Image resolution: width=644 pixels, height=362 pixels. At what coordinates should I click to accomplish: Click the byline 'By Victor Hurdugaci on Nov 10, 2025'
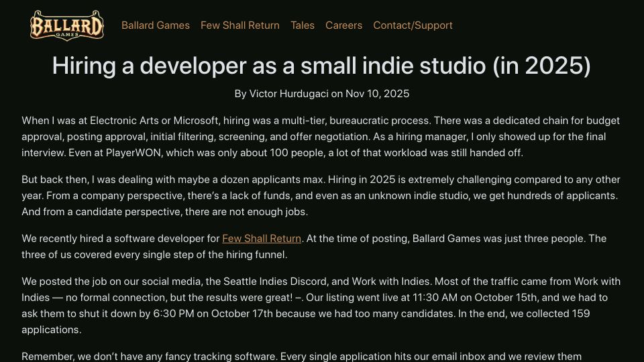tap(321, 94)
